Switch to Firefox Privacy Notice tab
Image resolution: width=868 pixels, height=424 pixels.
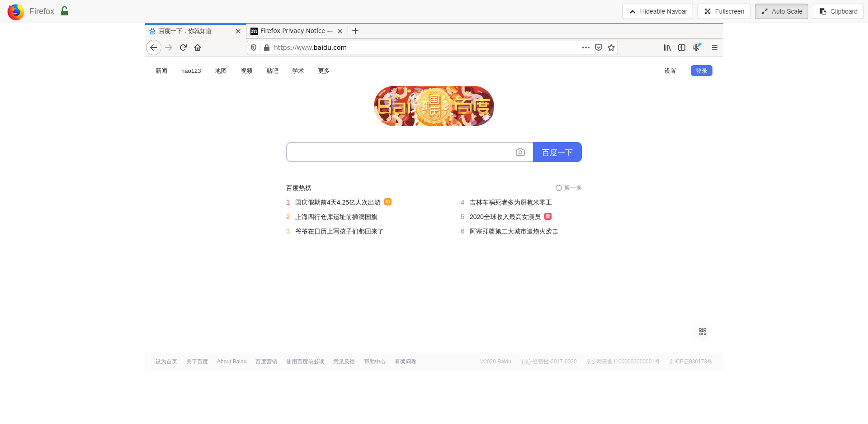pos(297,31)
